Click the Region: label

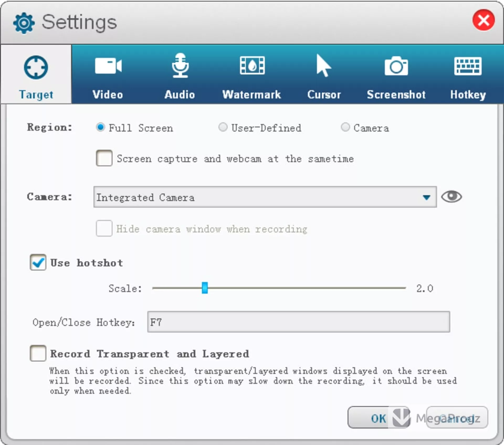pyautogui.click(x=50, y=127)
